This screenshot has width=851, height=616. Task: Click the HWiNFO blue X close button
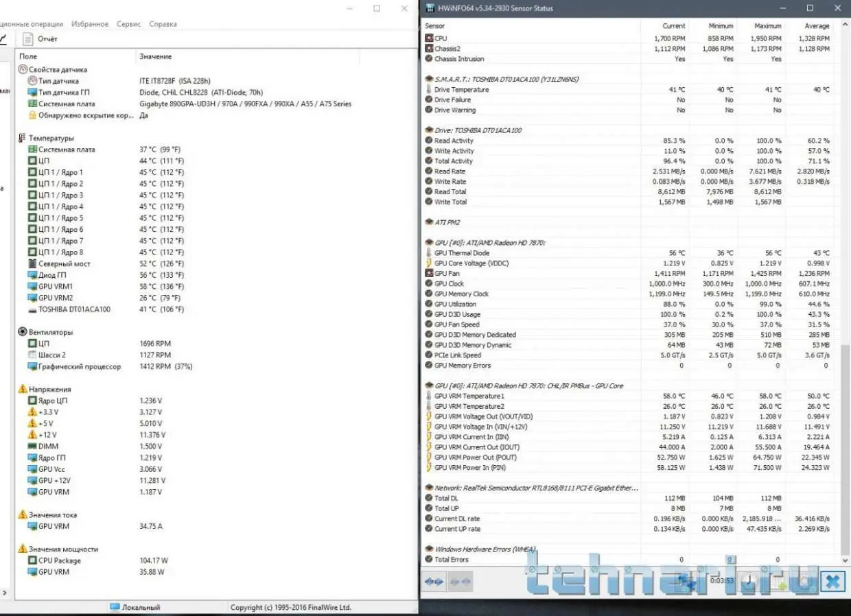pyautogui.click(x=832, y=582)
